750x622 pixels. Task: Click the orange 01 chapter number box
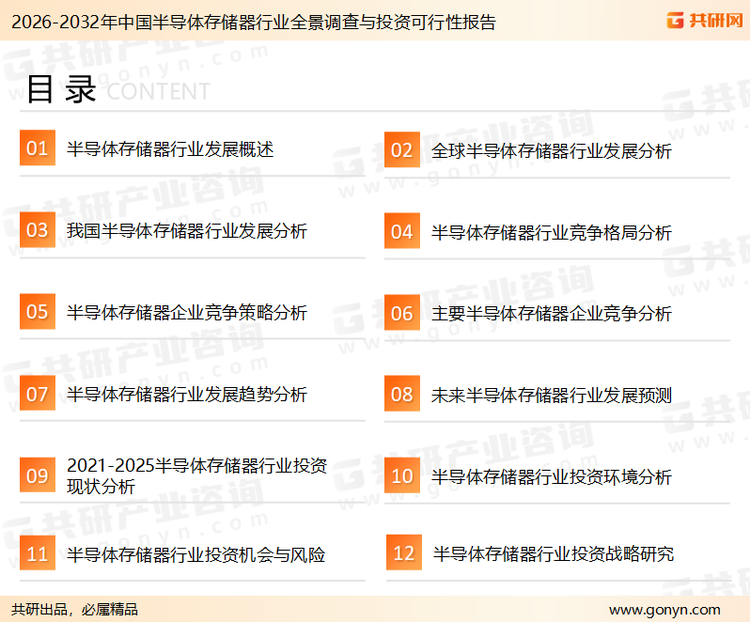[37, 148]
